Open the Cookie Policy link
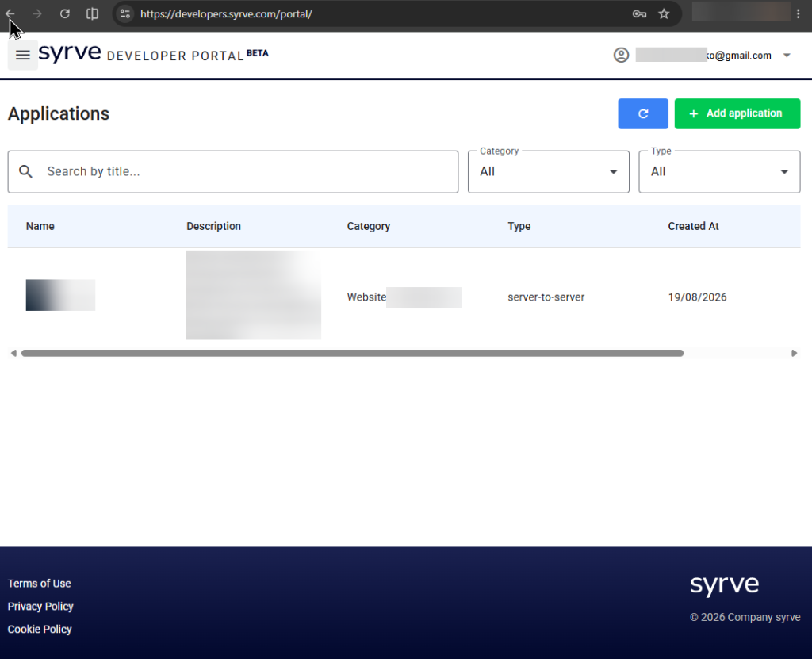The image size is (812, 659). (40, 629)
